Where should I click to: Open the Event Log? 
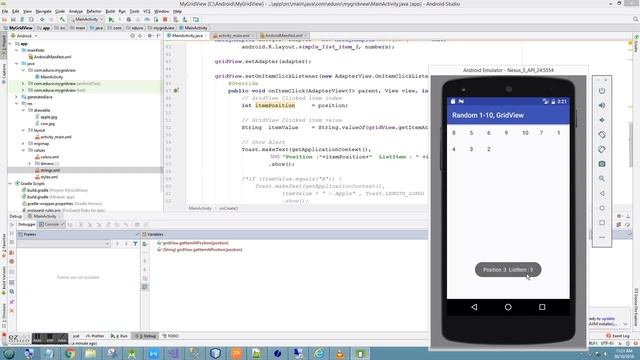click(x=618, y=336)
